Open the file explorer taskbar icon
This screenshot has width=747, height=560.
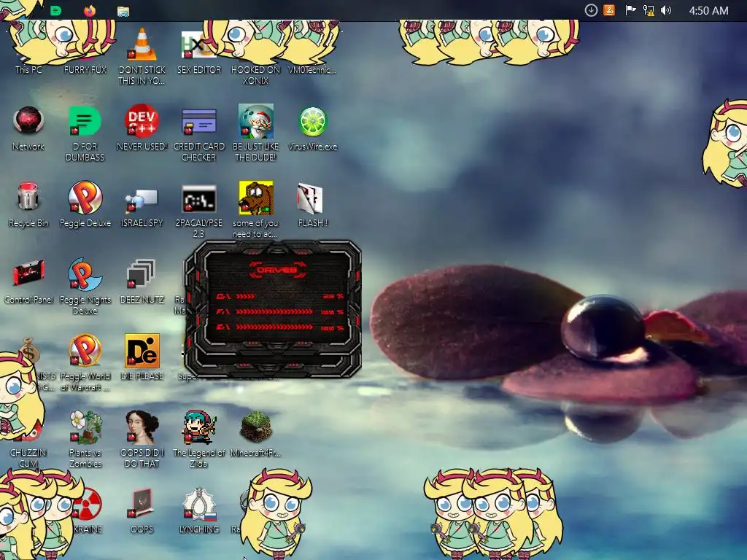(123, 11)
